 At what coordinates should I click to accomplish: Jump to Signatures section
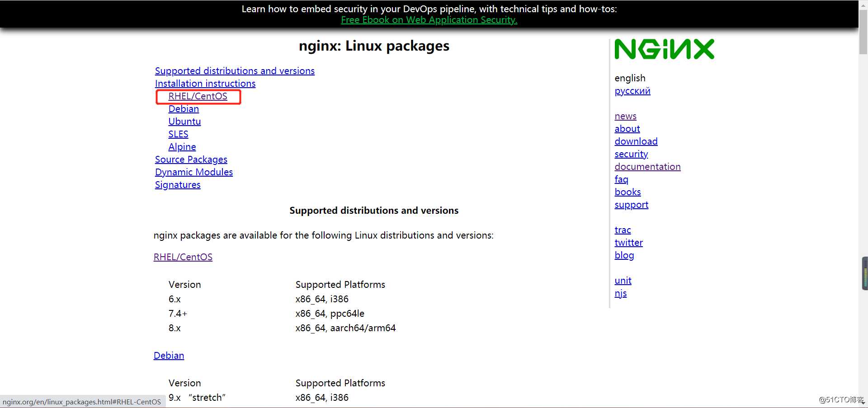[178, 185]
